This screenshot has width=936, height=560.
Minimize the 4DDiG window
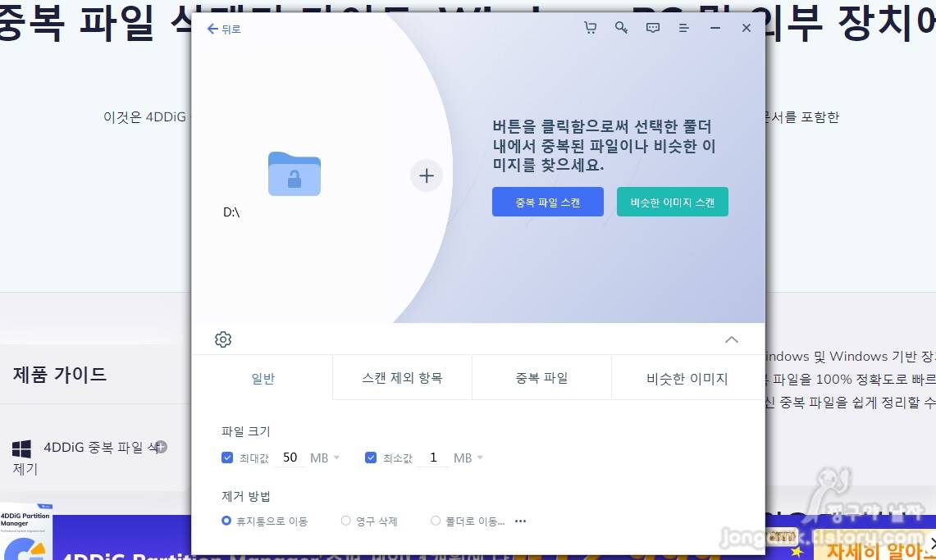click(x=715, y=27)
